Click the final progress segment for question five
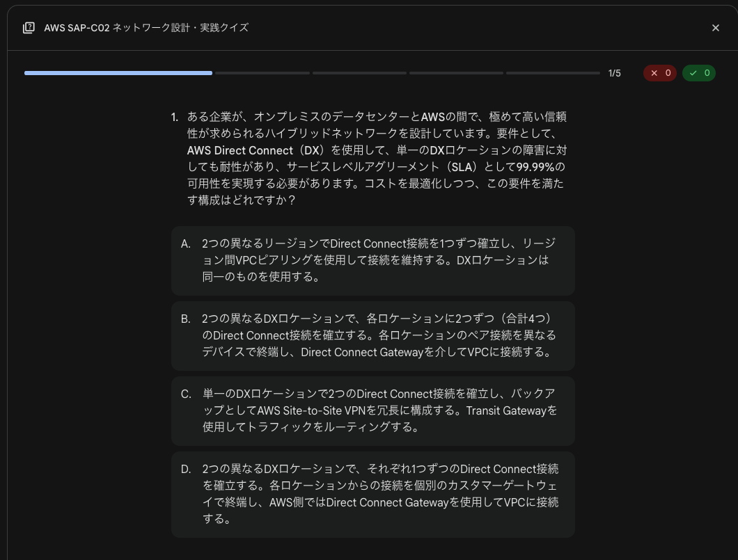The width and height of the screenshot is (738, 560). tap(553, 73)
